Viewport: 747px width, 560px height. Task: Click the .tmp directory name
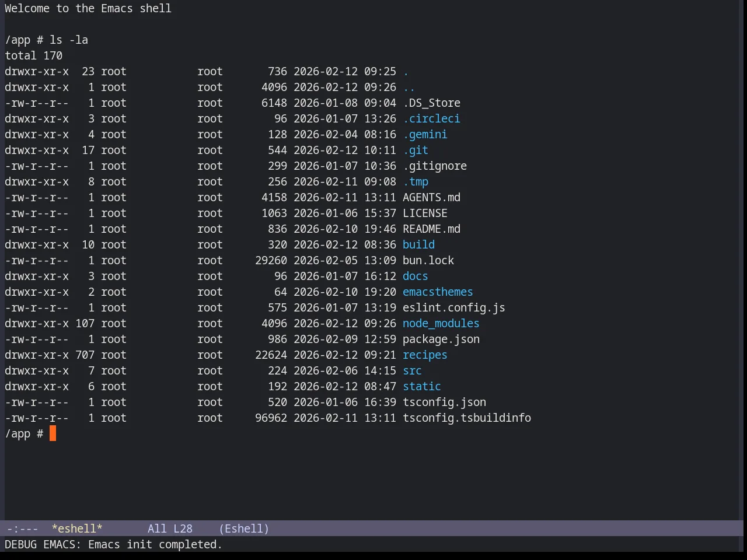point(416,182)
